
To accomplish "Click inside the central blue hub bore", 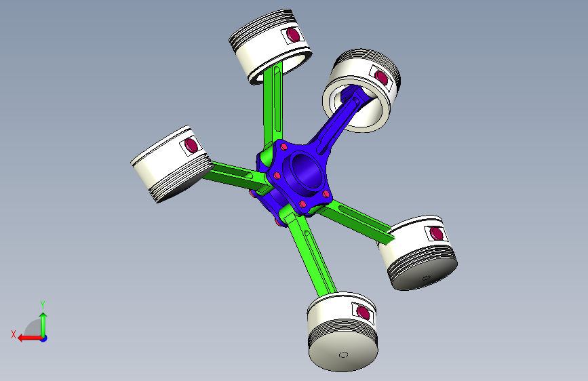I will (306, 172).
